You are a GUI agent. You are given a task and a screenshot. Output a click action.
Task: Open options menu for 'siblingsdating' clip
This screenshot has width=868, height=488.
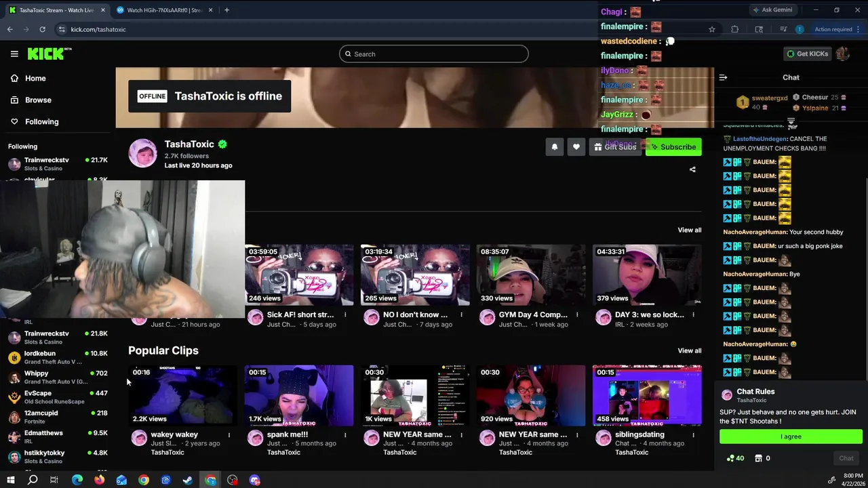click(693, 434)
